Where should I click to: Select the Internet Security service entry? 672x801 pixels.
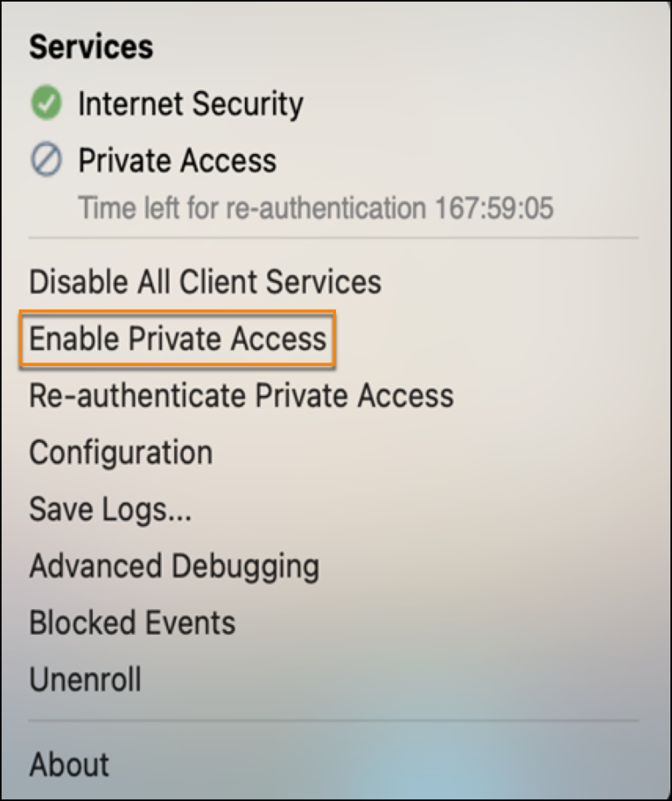(x=191, y=102)
